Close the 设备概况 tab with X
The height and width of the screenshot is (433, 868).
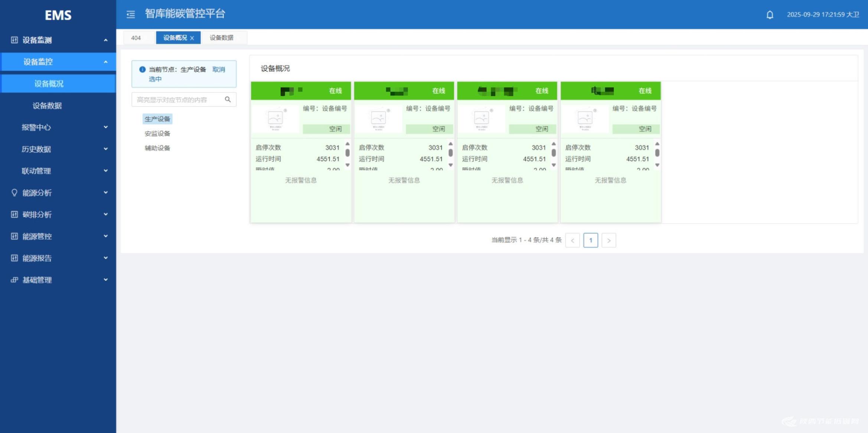pyautogui.click(x=192, y=38)
